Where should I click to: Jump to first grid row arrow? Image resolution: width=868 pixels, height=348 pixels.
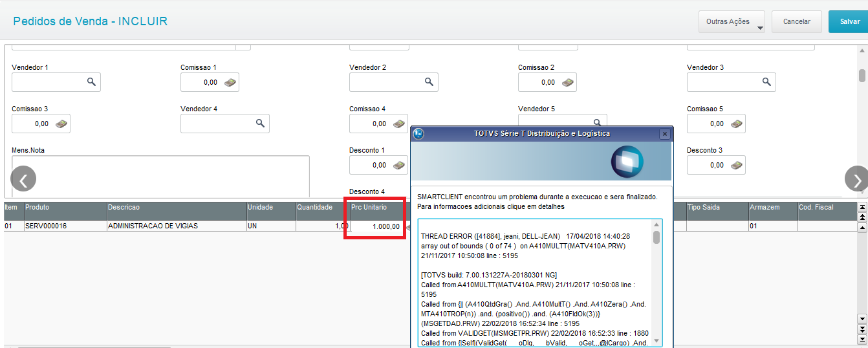click(862, 207)
